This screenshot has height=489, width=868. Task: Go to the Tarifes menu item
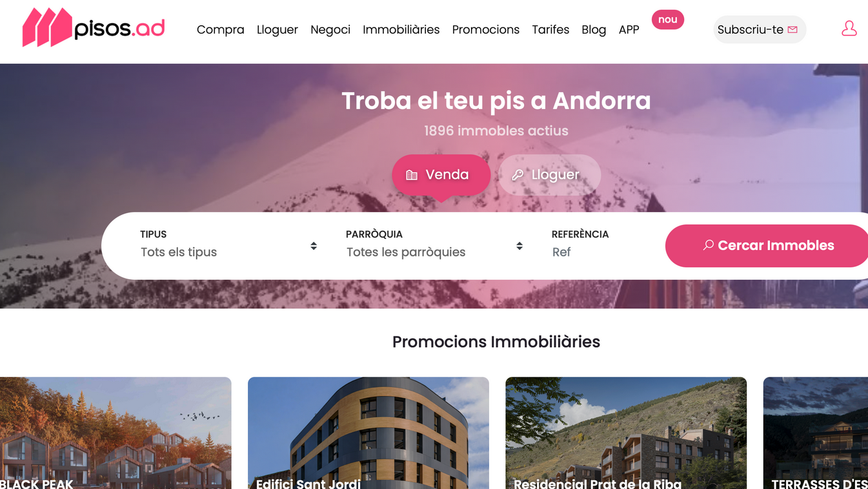point(550,30)
